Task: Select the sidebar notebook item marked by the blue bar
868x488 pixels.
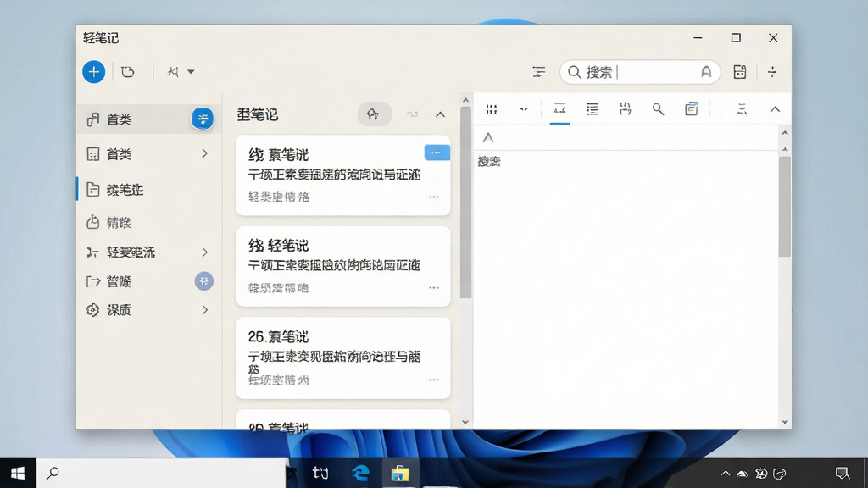Action: click(149, 190)
